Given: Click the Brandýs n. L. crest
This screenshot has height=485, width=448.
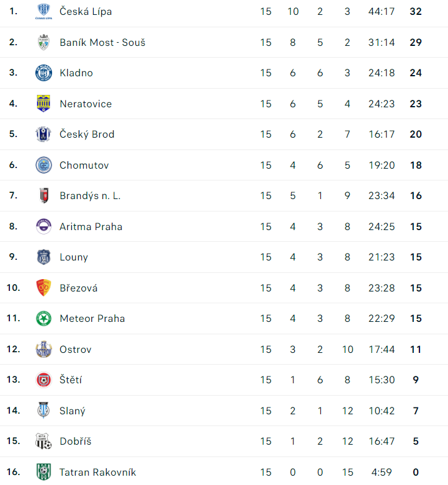Looking at the screenshot, I should 43,196.
